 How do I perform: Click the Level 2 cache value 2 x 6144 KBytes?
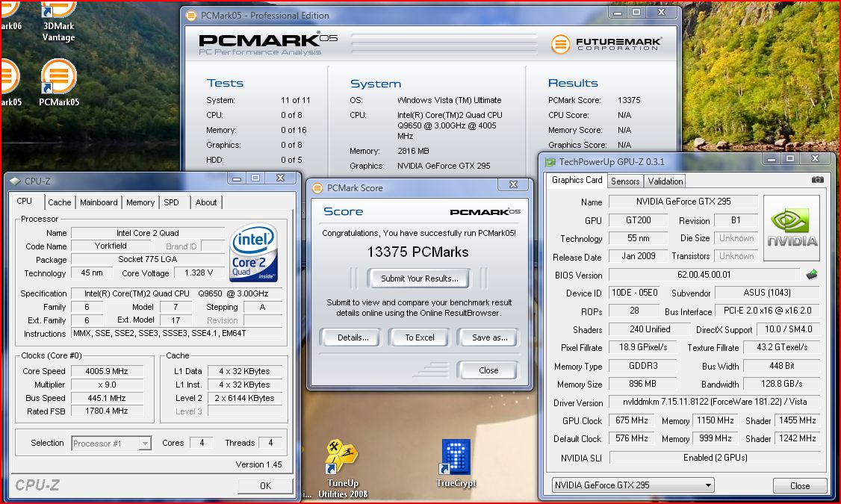pos(244,398)
